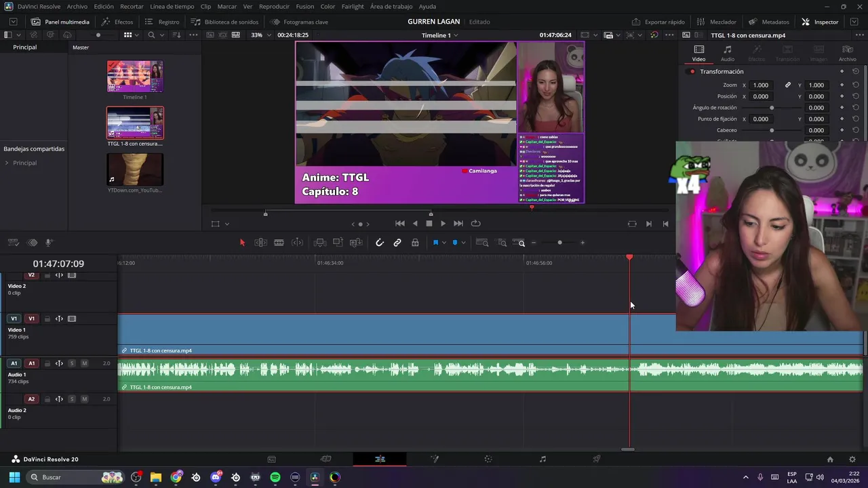Open the Archivo menu
The width and height of the screenshot is (868, 488).
[77, 6]
